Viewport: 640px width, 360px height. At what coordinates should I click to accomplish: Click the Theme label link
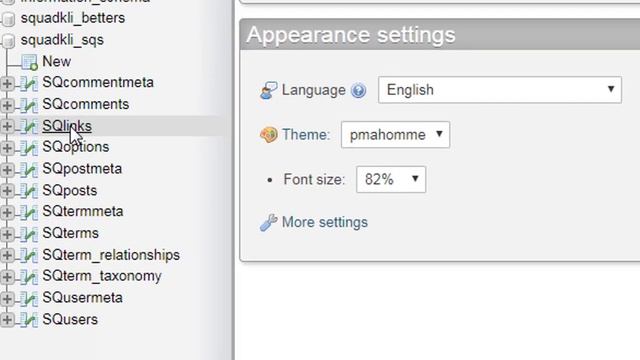(x=306, y=135)
